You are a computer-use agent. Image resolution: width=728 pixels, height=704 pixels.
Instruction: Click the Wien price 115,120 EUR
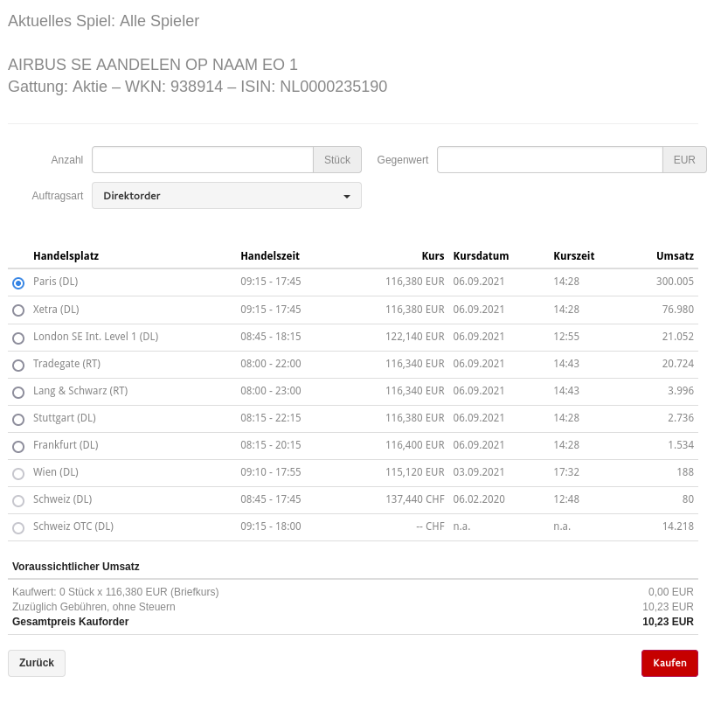pos(414,472)
